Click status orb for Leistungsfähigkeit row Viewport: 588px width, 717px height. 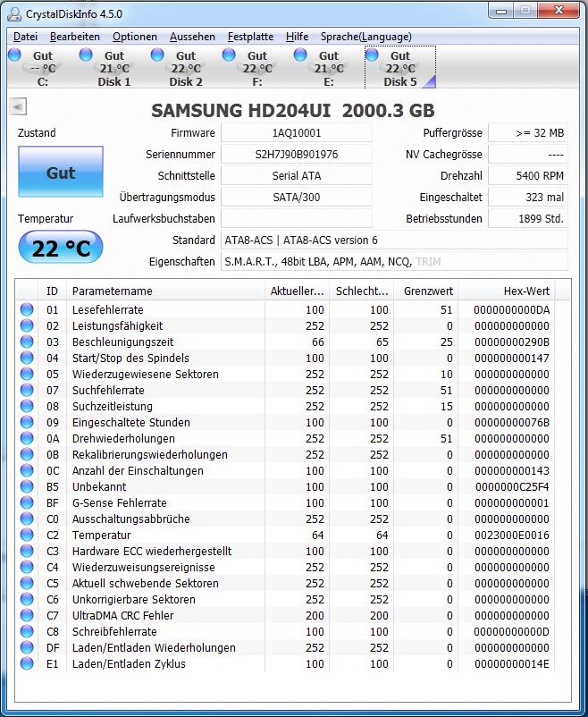[27, 325]
